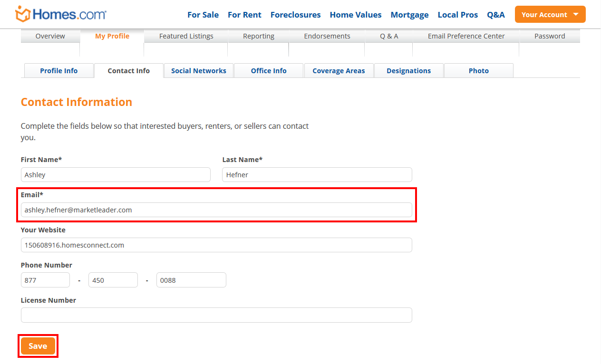
Task: Open Email Preference Center tab
Action: 466,36
